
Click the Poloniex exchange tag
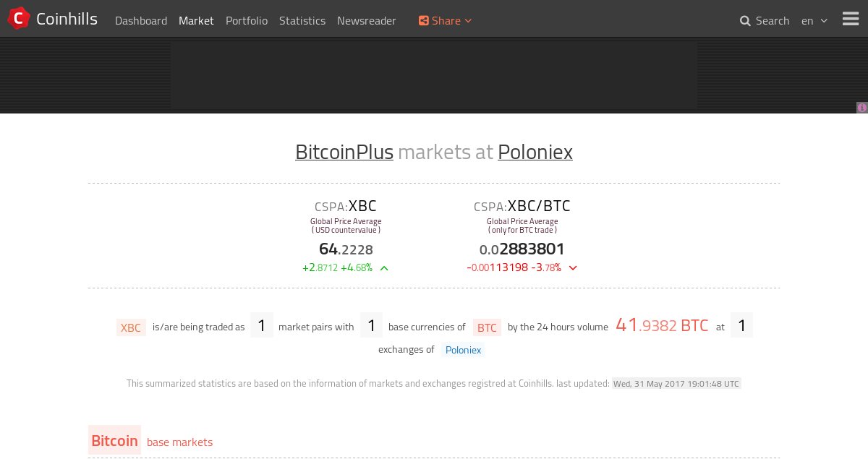tap(463, 350)
